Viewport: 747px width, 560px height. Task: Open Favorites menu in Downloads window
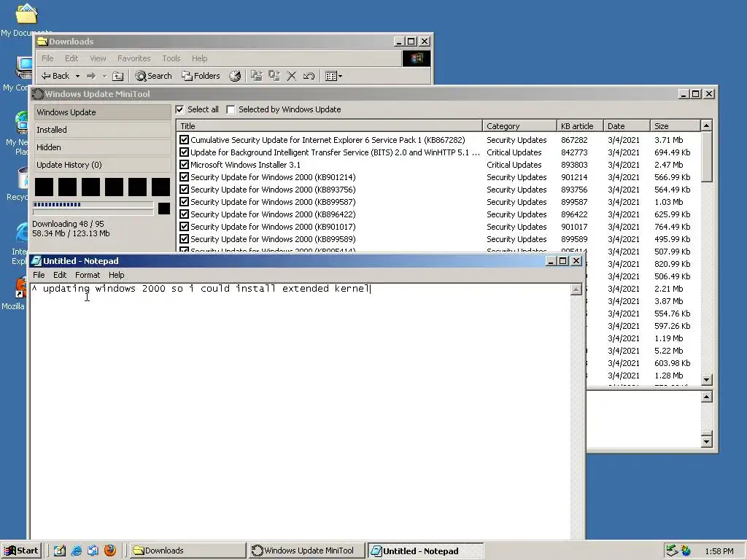pyautogui.click(x=134, y=58)
